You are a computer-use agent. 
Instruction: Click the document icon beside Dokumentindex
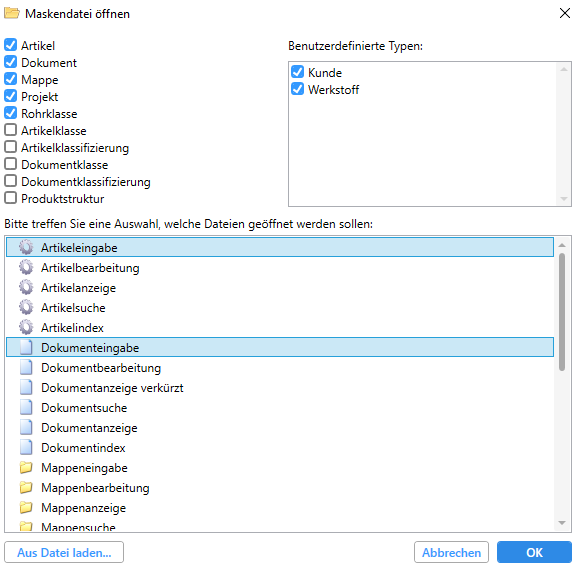26,447
